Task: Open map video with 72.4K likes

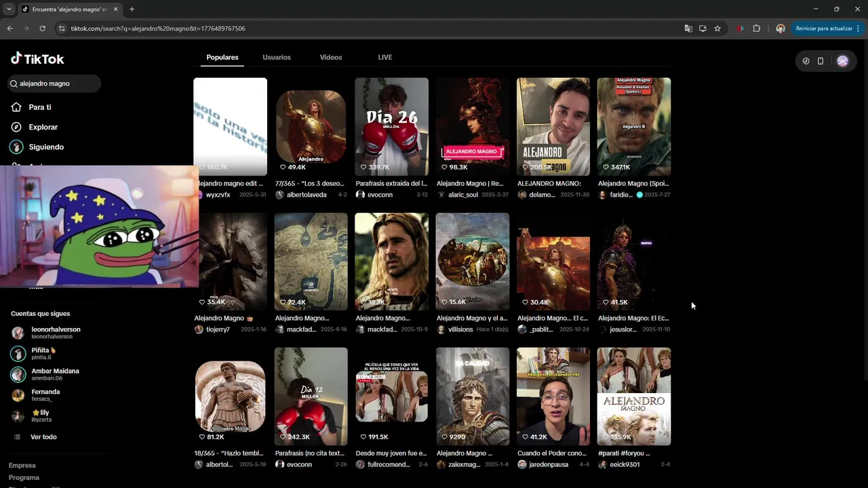Action: point(311,262)
